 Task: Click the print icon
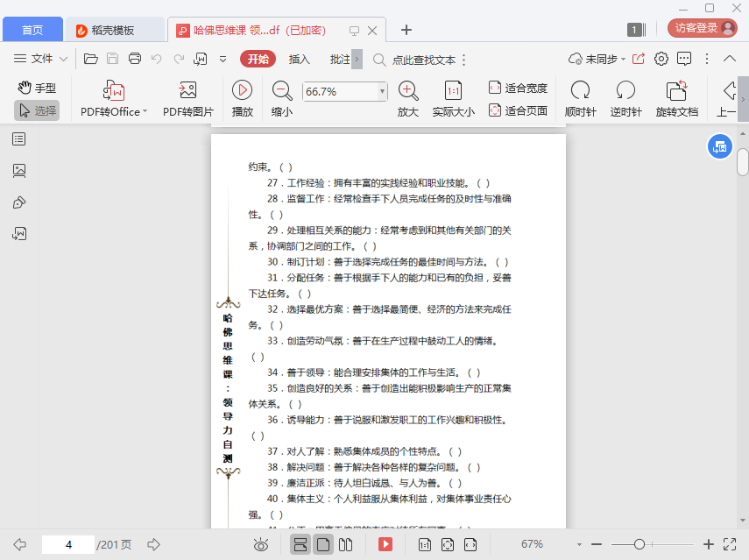[x=135, y=59]
